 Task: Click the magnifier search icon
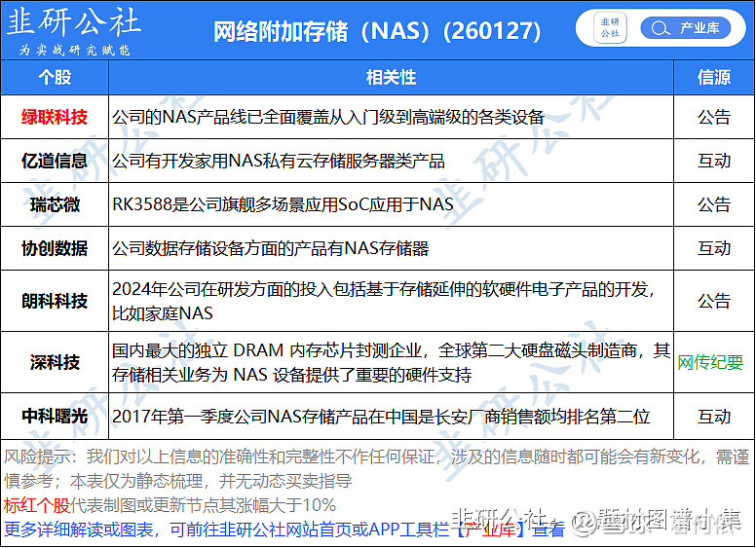660,28
